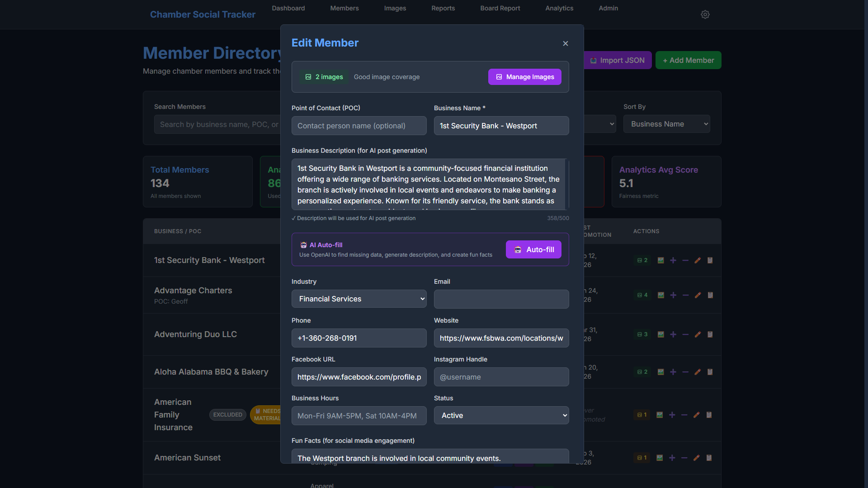Viewport: 868px width, 488px height.
Task: Click minus icon in 1st Security Bank row
Action: [x=685, y=260]
